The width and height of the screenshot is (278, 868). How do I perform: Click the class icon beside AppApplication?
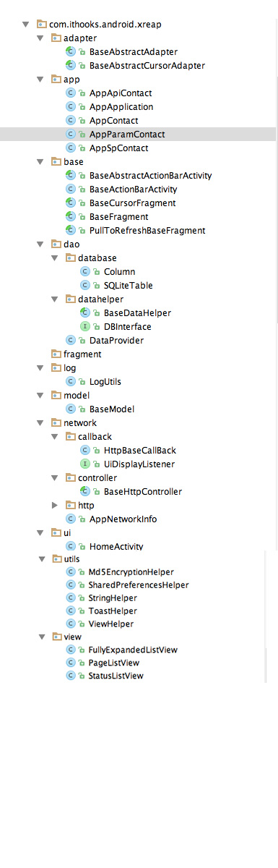(71, 107)
